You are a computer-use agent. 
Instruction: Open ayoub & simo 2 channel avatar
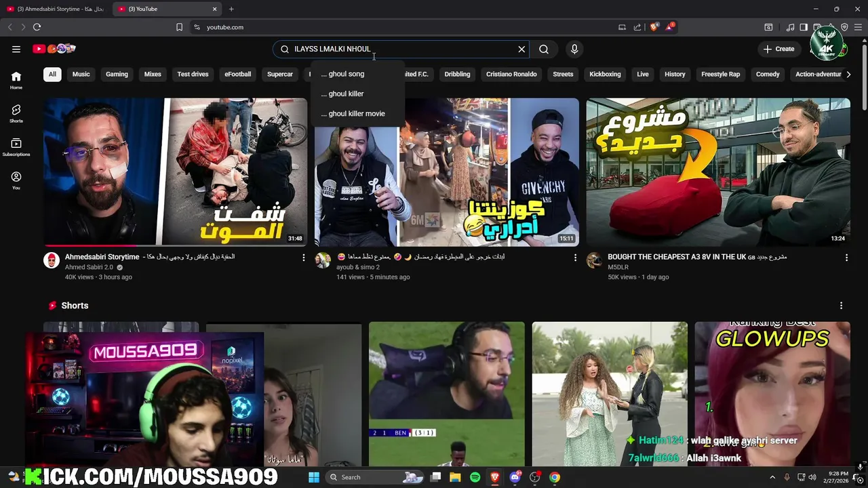pos(323,260)
